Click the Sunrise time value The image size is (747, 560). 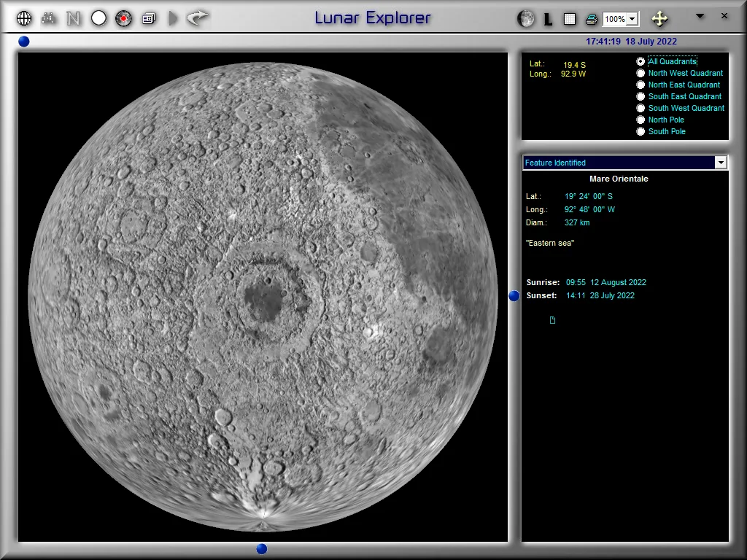pos(605,282)
